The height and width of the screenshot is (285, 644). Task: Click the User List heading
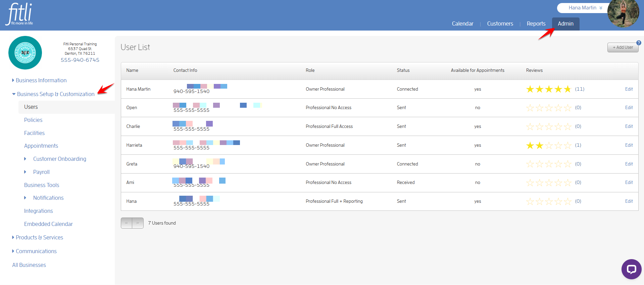click(135, 47)
